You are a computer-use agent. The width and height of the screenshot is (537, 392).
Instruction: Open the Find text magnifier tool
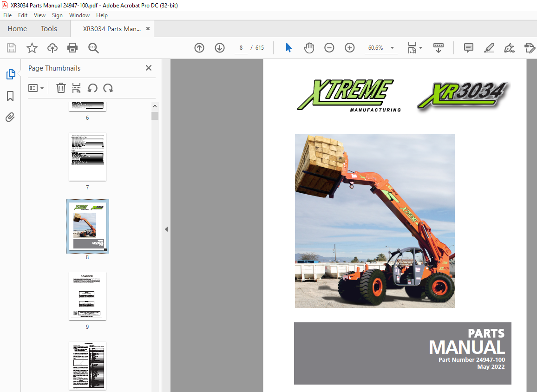93,48
